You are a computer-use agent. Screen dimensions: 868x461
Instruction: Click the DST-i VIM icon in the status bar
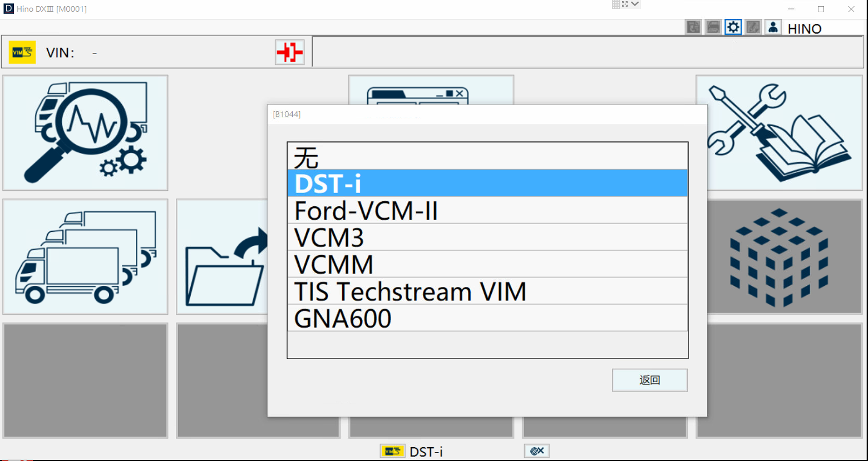click(392, 450)
